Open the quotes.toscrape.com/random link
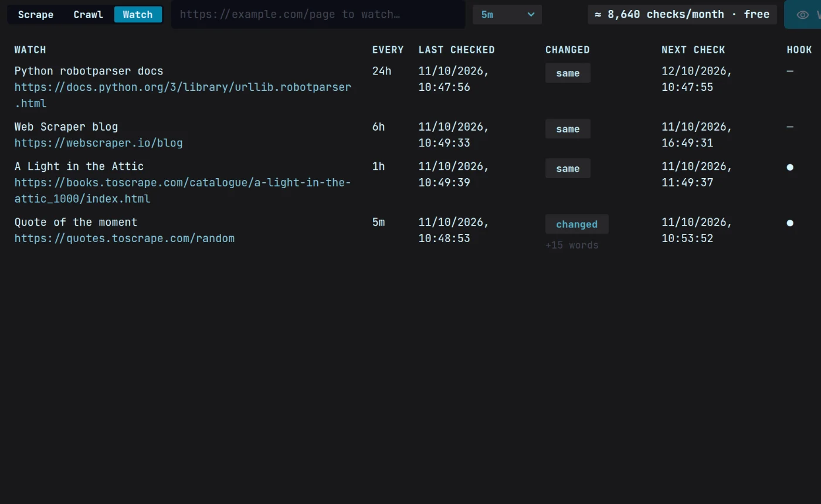Viewport: 821px width, 504px height. click(124, 239)
